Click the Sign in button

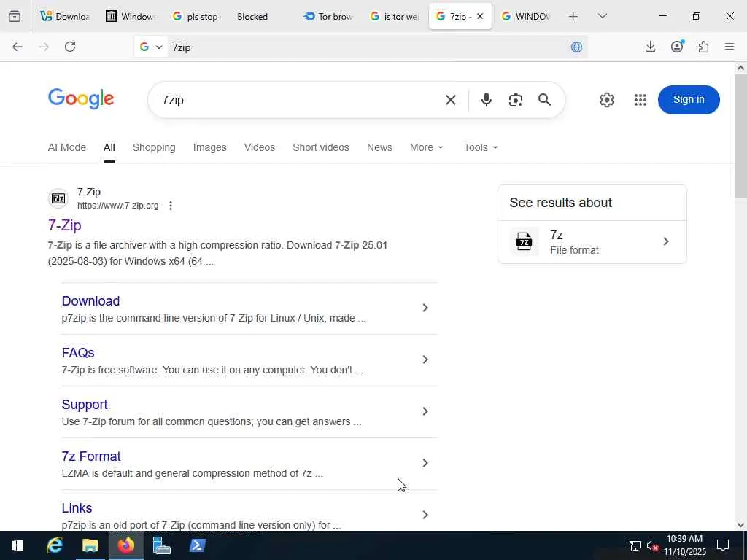click(689, 99)
